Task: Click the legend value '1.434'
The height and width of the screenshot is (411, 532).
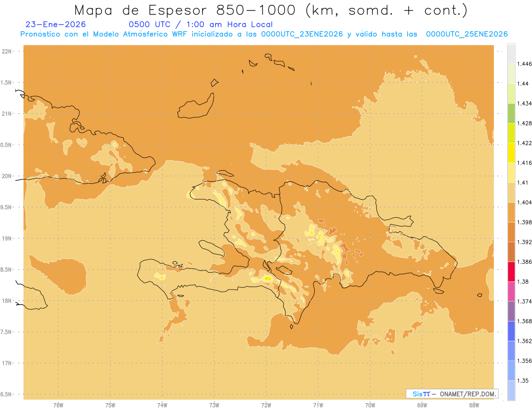Action: coord(524,103)
